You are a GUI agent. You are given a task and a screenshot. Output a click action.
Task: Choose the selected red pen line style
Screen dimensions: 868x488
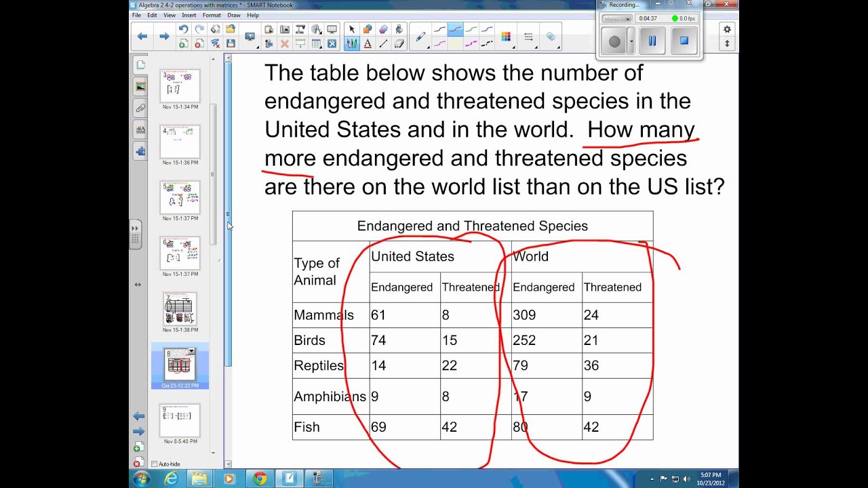click(455, 29)
